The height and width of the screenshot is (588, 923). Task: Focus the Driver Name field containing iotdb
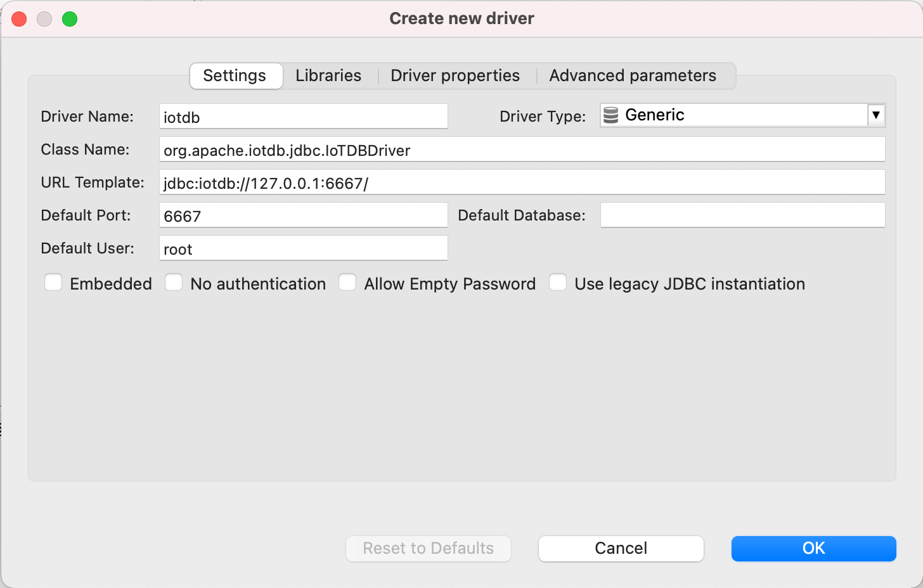click(303, 117)
